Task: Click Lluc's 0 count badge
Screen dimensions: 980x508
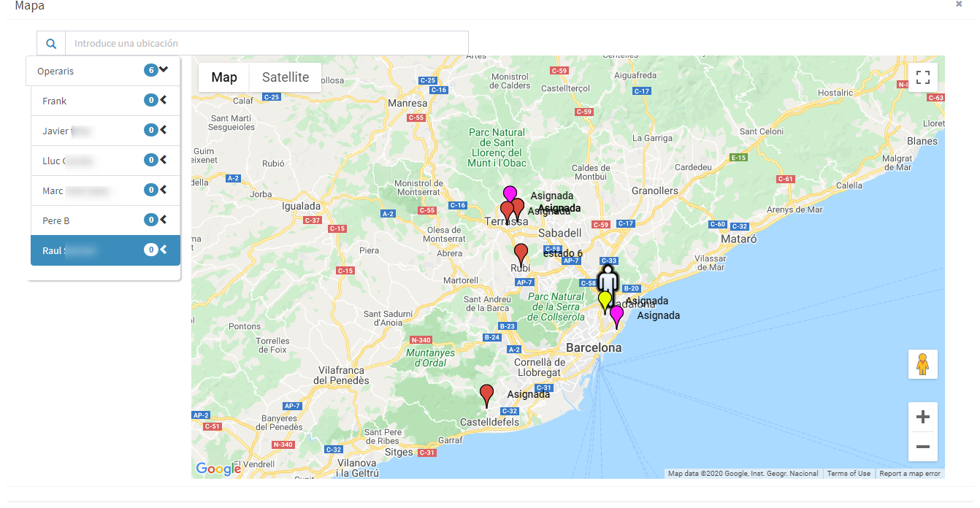Action: 151,160
